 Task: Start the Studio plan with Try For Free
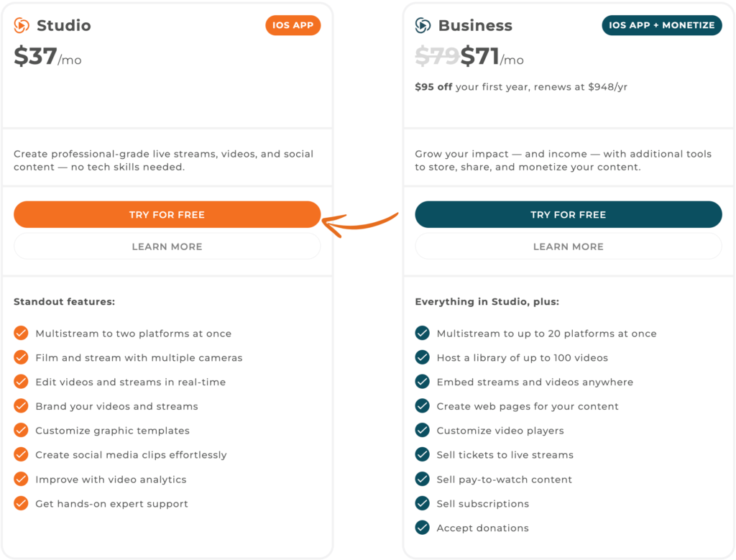click(167, 214)
